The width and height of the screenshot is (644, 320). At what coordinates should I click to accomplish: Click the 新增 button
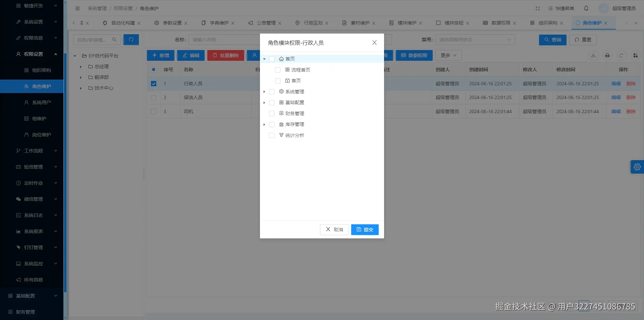coord(161,55)
